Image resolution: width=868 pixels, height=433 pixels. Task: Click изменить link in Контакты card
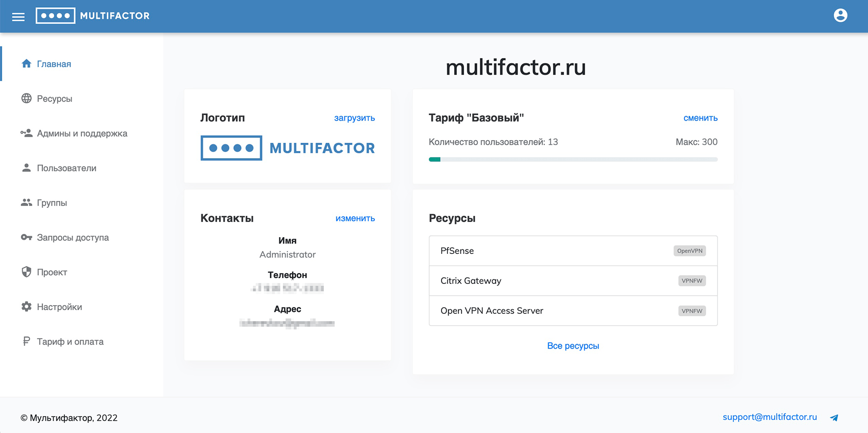click(355, 218)
